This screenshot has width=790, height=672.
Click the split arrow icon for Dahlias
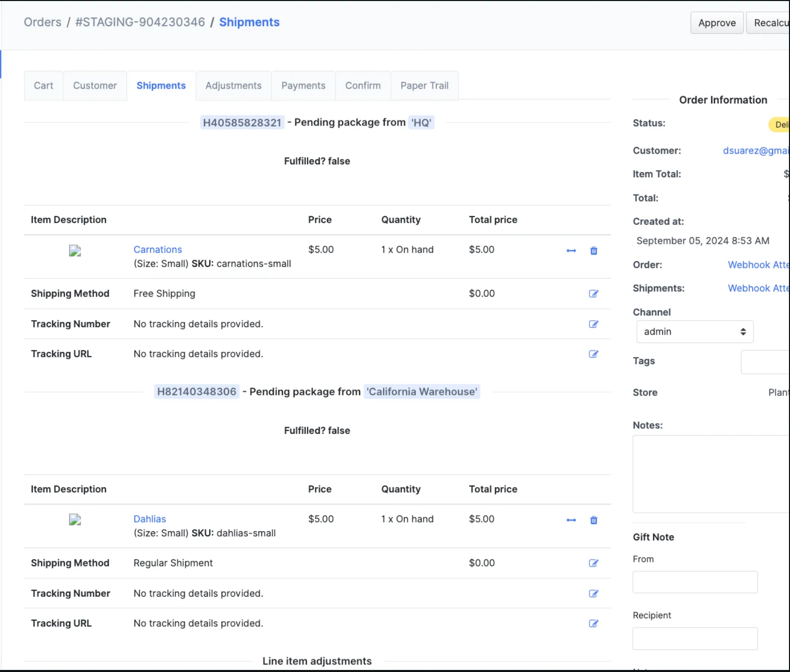tap(571, 520)
